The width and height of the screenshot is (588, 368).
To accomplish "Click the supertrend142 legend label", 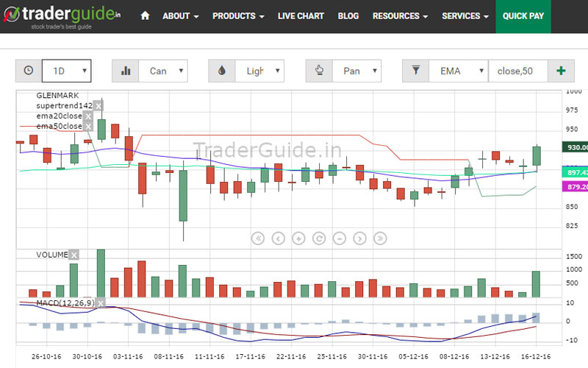I will point(64,105).
